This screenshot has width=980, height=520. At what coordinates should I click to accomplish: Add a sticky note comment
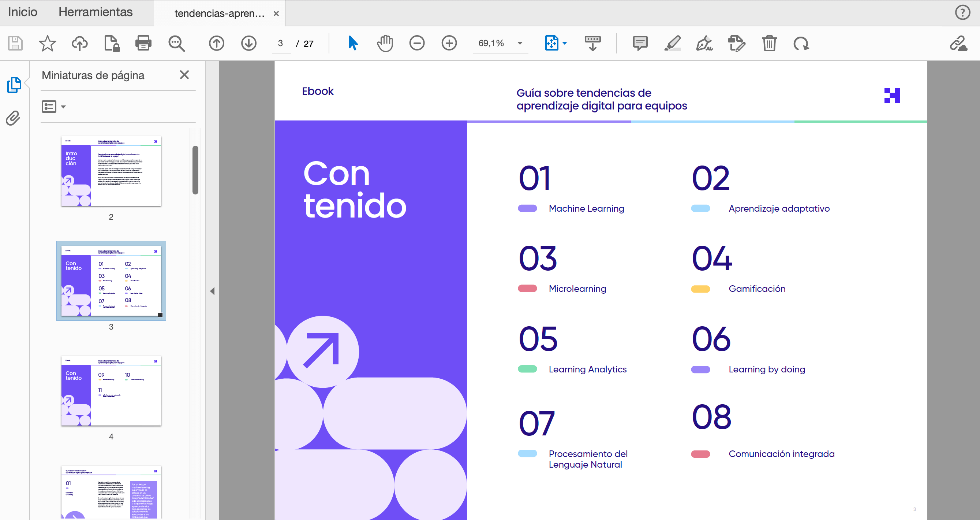tap(640, 43)
